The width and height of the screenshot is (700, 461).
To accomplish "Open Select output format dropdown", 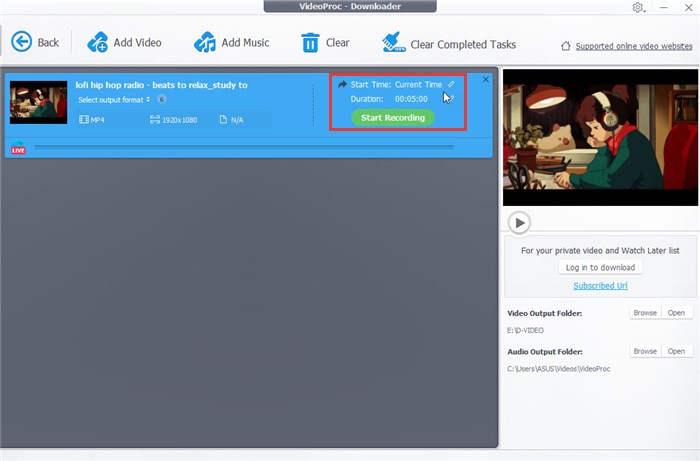I will pos(114,100).
